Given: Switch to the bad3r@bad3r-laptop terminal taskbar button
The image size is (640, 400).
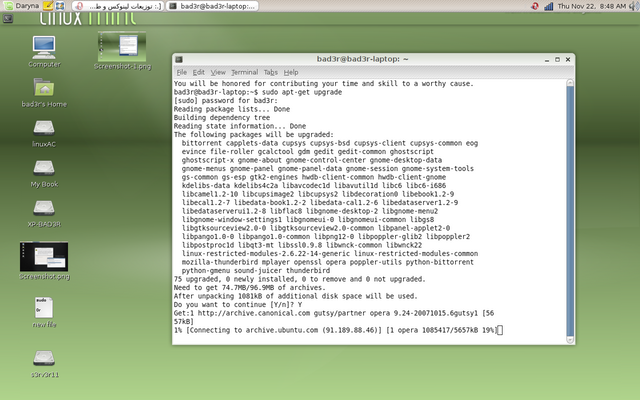Looking at the screenshot, I should click(x=212, y=6).
